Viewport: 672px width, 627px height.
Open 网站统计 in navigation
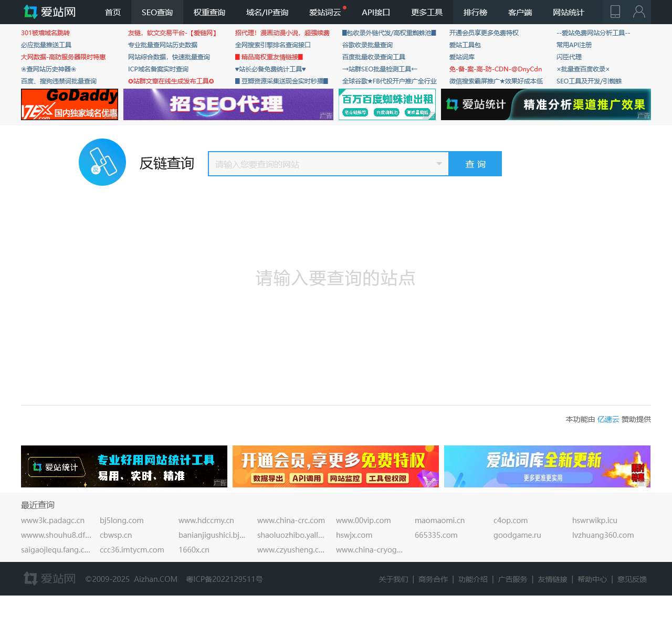tap(569, 12)
